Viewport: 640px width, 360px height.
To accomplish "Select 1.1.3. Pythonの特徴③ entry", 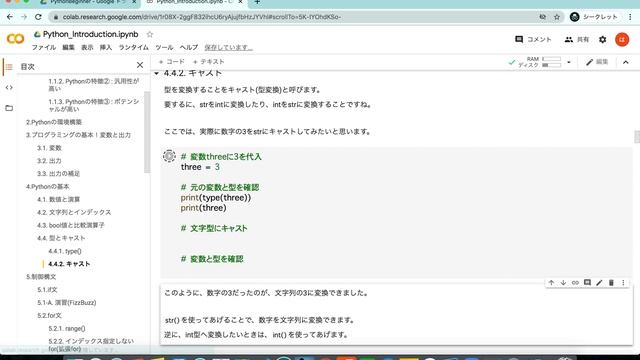I will coord(93,105).
